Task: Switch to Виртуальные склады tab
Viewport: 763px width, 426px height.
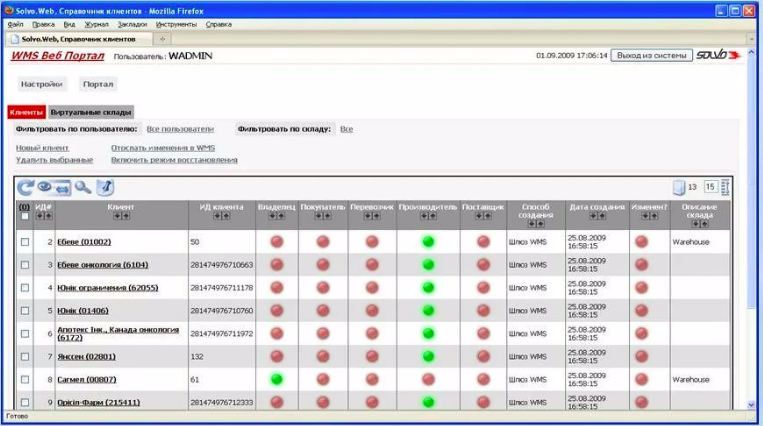Action: point(91,112)
